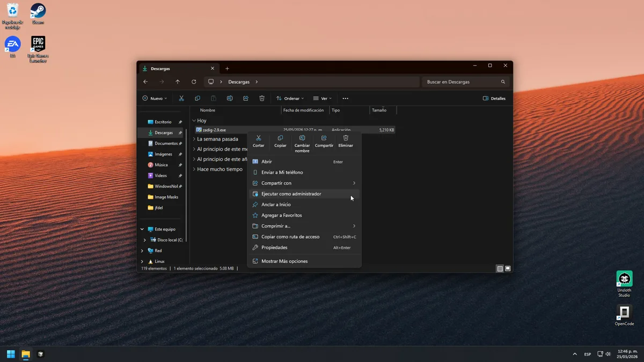Click the Windows Start button
644x362 pixels.
point(11,354)
